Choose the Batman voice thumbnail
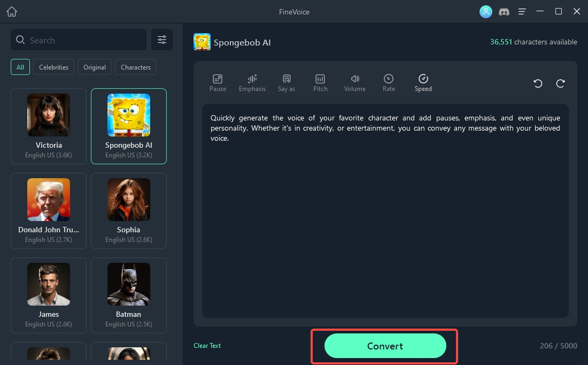 point(129,284)
